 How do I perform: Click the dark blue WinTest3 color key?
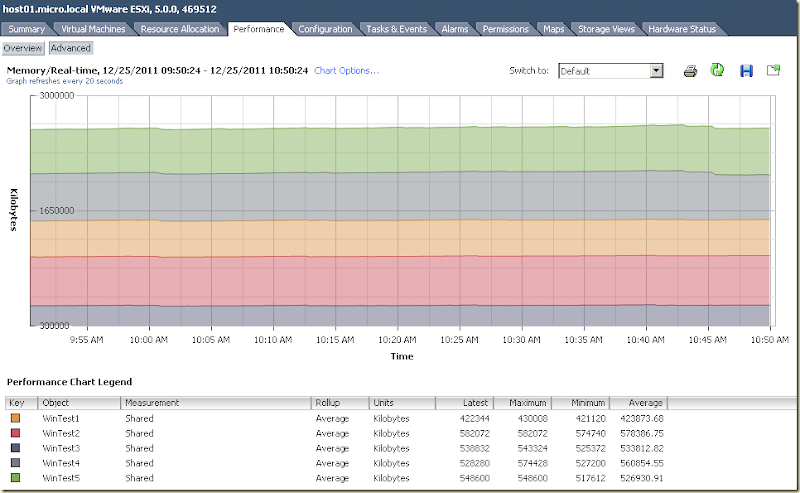coord(15,448)
